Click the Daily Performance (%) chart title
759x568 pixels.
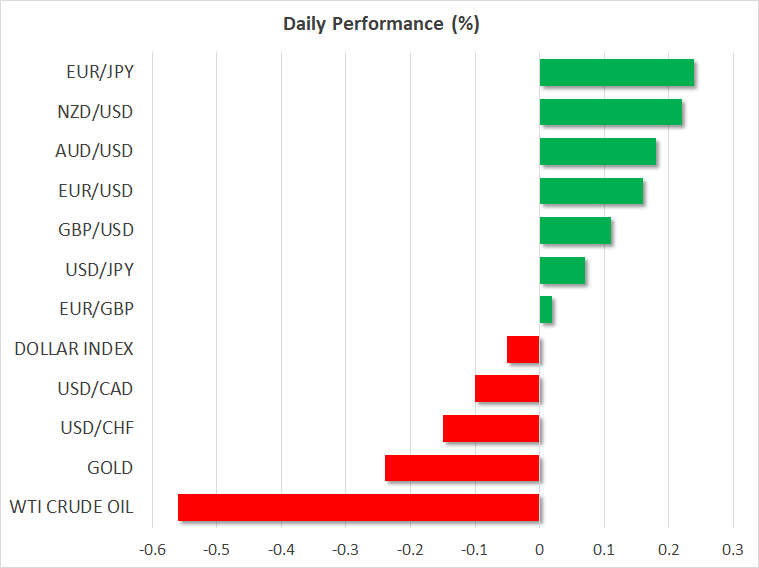(x=379, y=24)
